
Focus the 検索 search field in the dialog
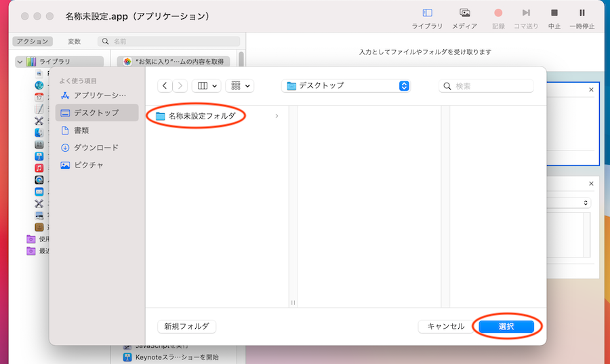pyautogui.click(x=486, y=86)
